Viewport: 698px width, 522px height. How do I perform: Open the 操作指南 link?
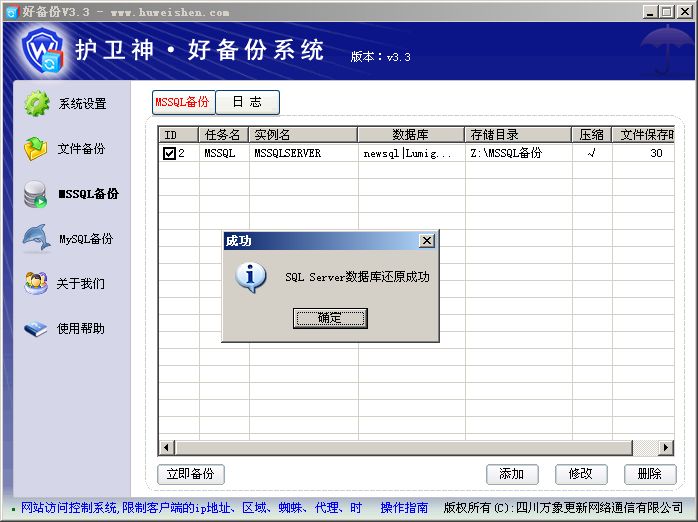pyautogui.click(x=404, y=508)
